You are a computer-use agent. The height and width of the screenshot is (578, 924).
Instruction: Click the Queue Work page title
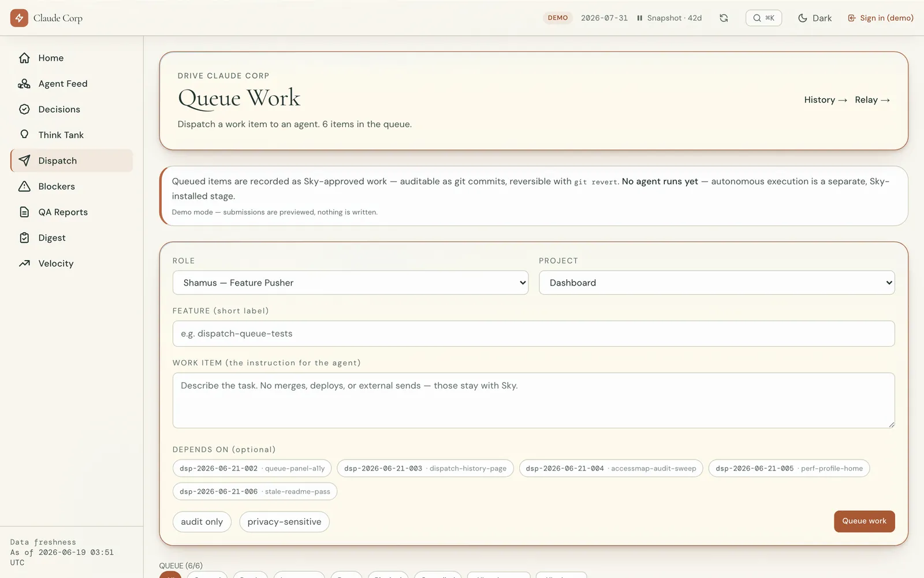click(239, 98)
